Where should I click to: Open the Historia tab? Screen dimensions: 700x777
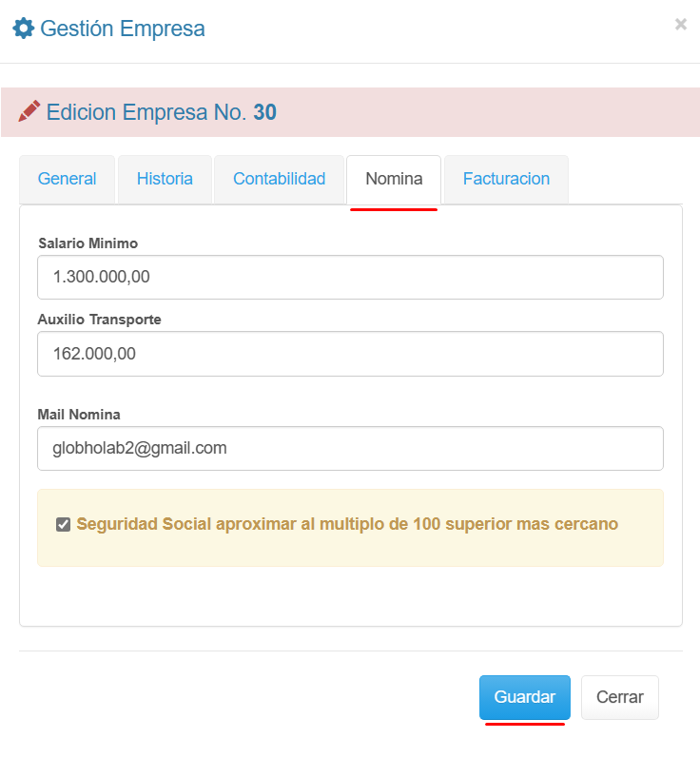coord(165,179)
